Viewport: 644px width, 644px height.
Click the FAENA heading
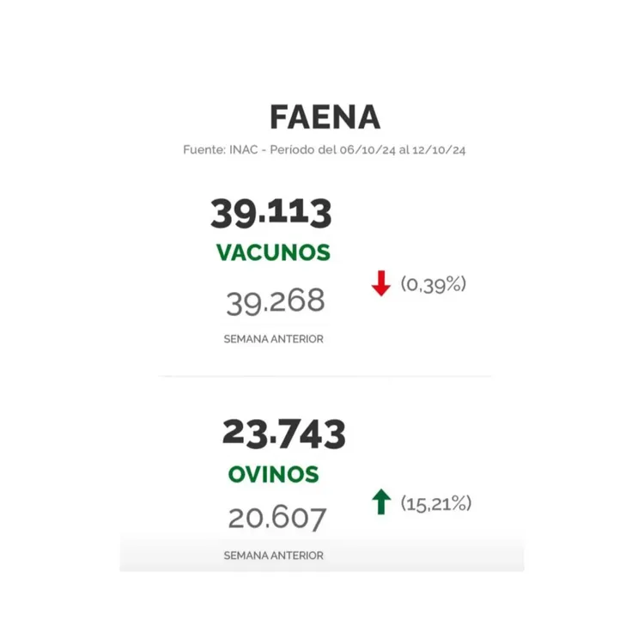point(324,118)
